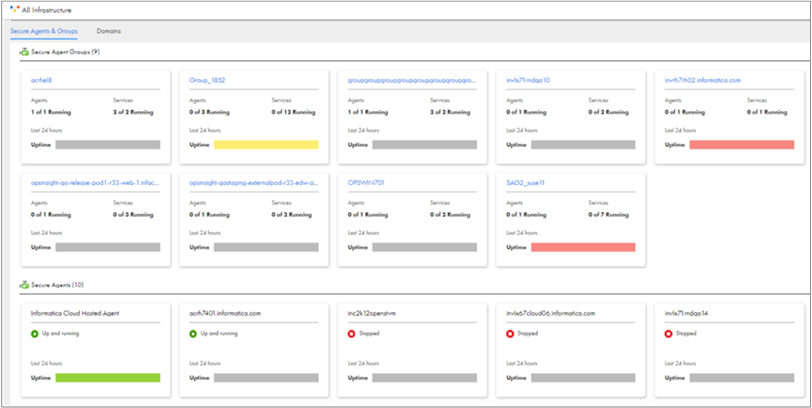Open the OPSWIN701 group link
812x408 pixels.
click(x=366, y=183)
